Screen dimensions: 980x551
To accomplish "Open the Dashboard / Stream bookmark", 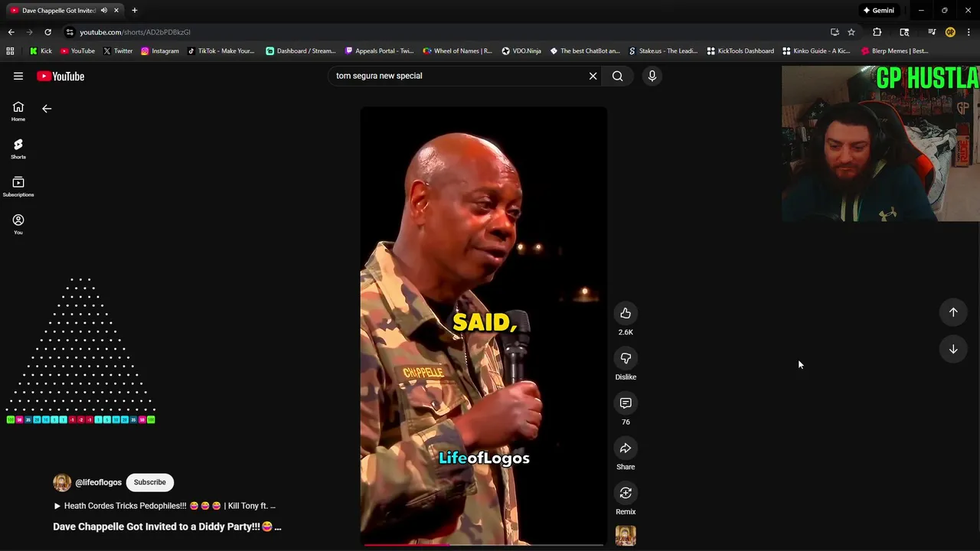I will point(301,51).
